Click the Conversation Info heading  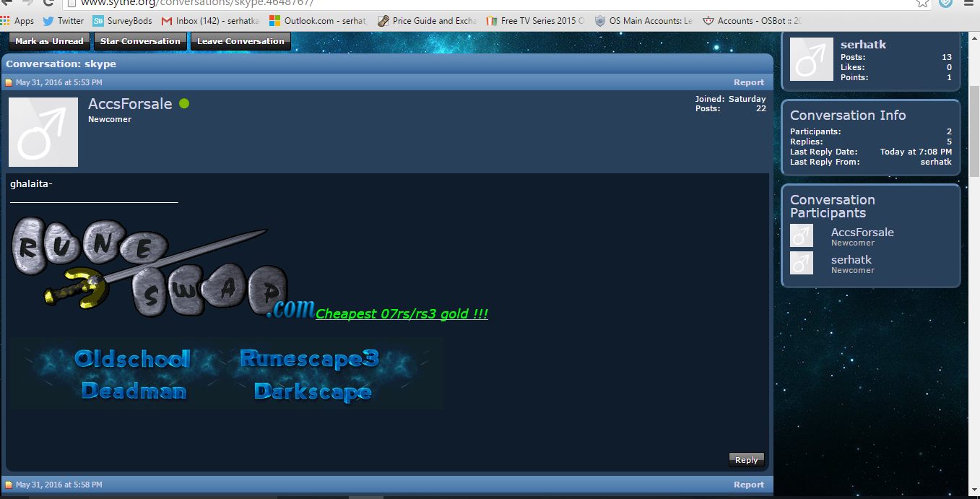pos(848,116)
